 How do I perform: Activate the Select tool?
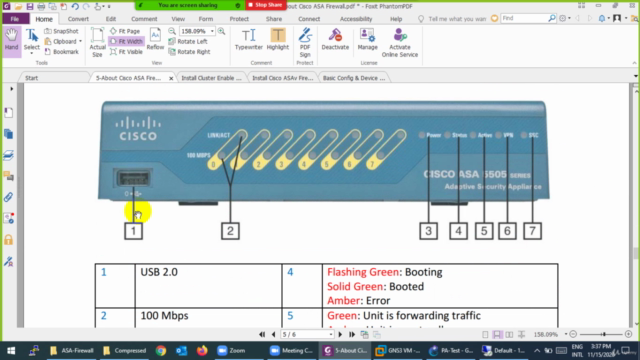(31, 41)
